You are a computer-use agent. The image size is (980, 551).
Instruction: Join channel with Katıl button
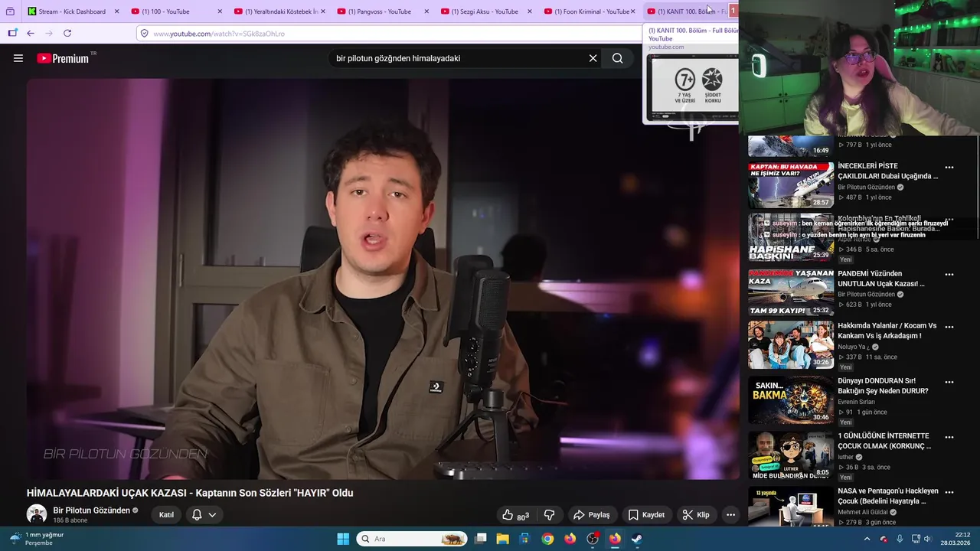166,515
